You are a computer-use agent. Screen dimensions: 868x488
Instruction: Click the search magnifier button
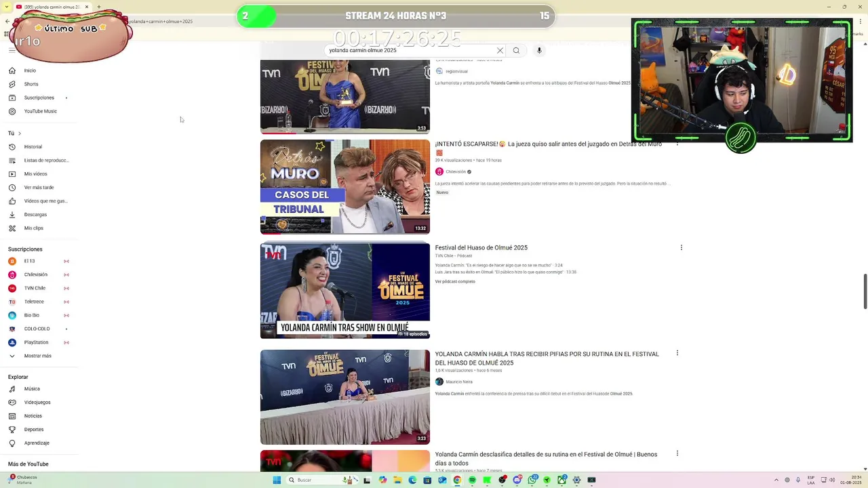(x=516, y=50)
